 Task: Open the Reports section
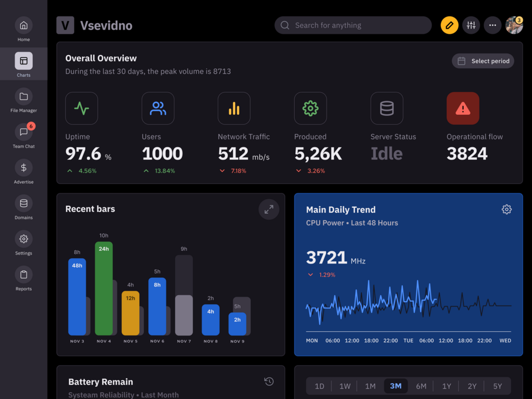coord(23,278)
